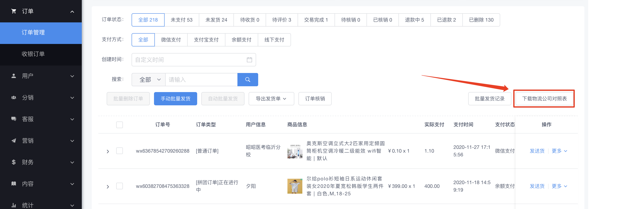Open 更多 menu for order wx60382708475363328

pos(560,186)
